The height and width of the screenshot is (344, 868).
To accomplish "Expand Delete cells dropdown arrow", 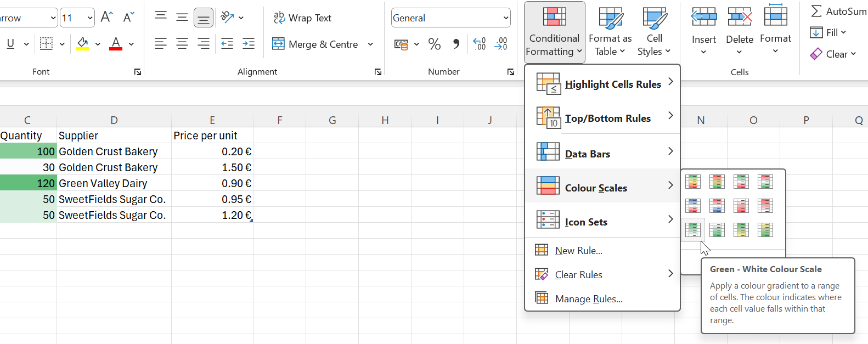I will (x=739, y=52).
